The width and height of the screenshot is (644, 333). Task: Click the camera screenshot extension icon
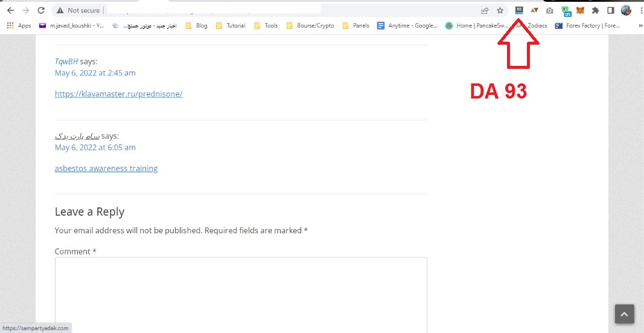pos(549,10)
